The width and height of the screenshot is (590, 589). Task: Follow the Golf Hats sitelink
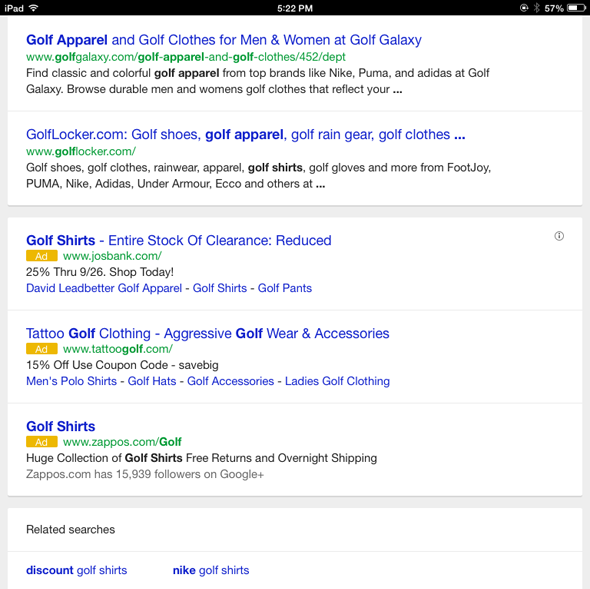[x=152, y=381]
